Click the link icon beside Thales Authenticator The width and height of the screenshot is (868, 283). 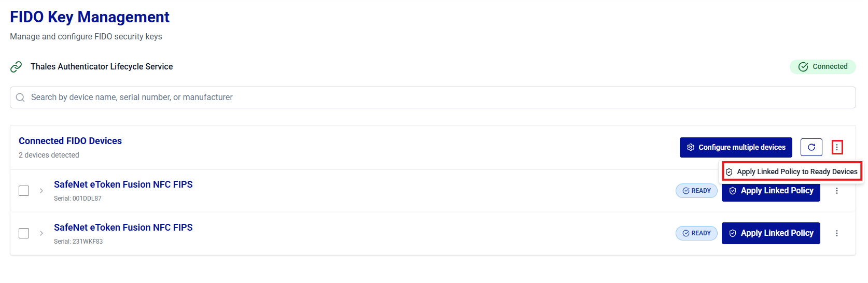point(16,67)
